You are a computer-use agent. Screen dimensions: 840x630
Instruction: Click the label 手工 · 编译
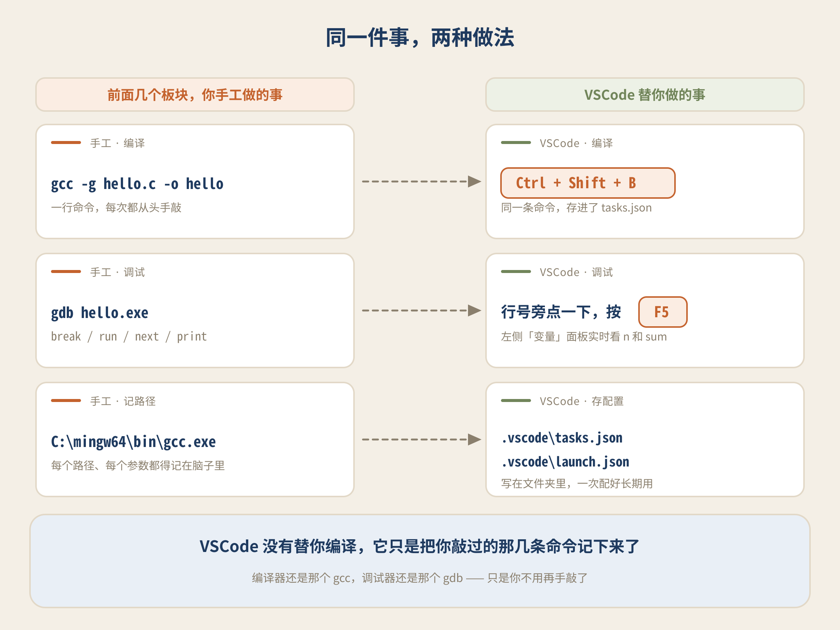[117, 143]
